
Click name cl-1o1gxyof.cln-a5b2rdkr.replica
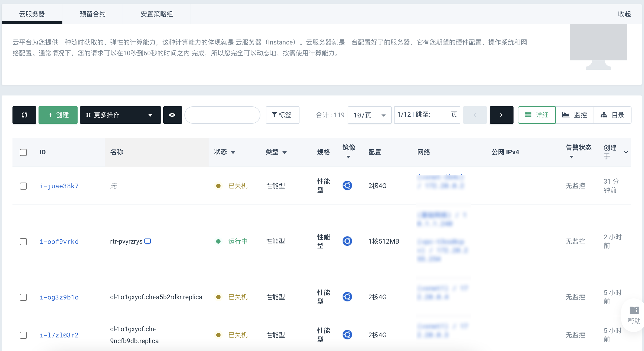click(x=156, y=297)
